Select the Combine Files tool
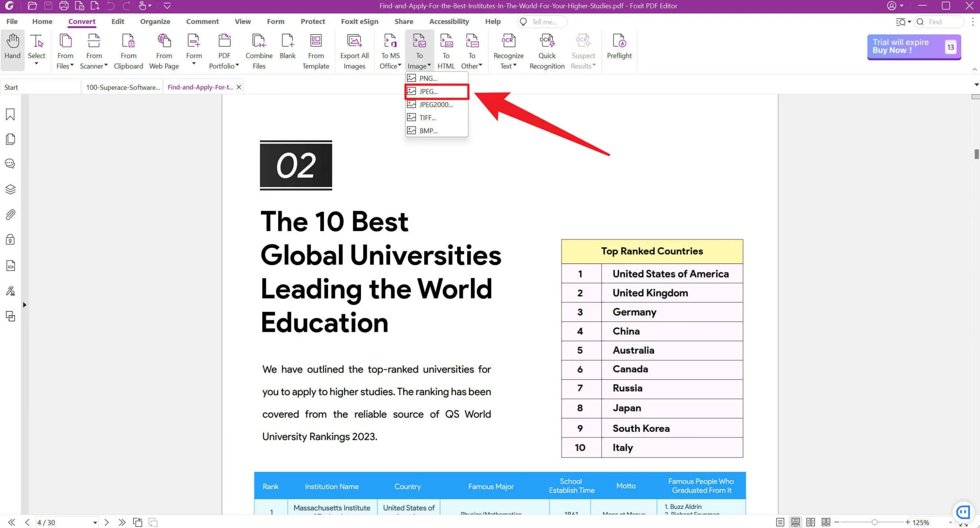The height and width of the screenshot is (528, 980). (259, 50)
